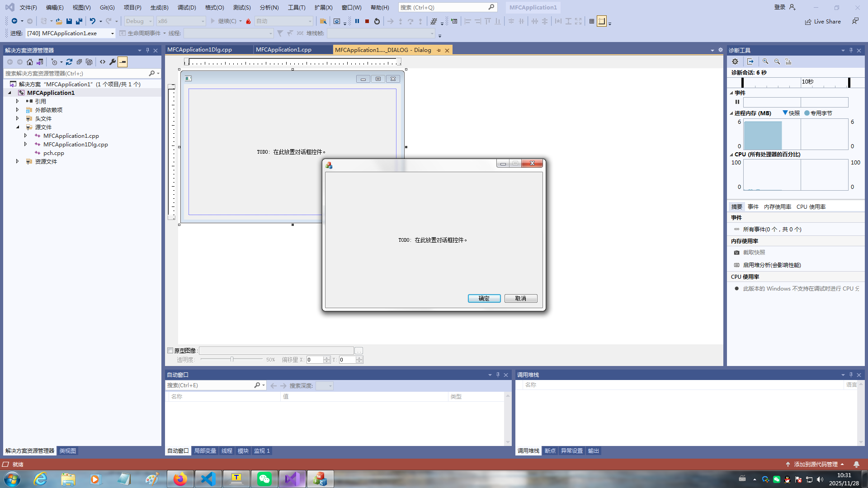Viewport: 868px width, 488px height.
Task: Enable the prototype image checkbox
Action: click(x=170, y=351)
